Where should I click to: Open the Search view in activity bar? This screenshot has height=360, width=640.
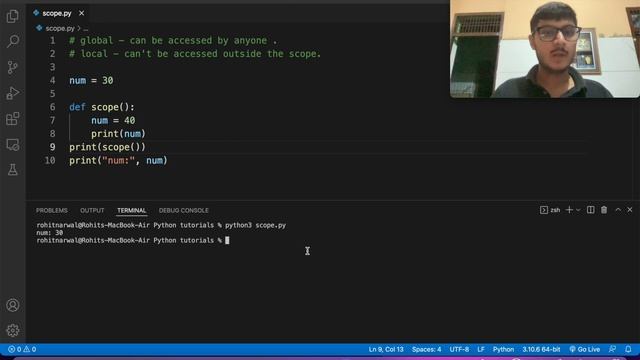pyautogui.click(x=13, y=41)
